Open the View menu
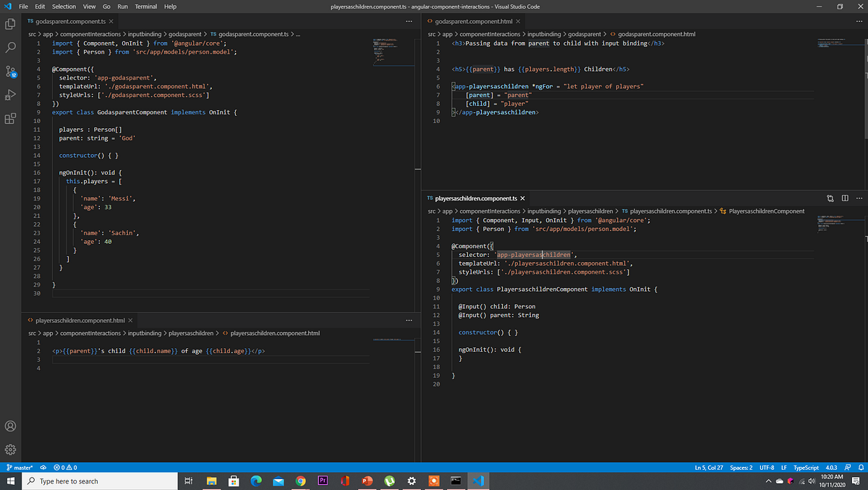This screenshot has width=868, height=490. click(89, 7)
